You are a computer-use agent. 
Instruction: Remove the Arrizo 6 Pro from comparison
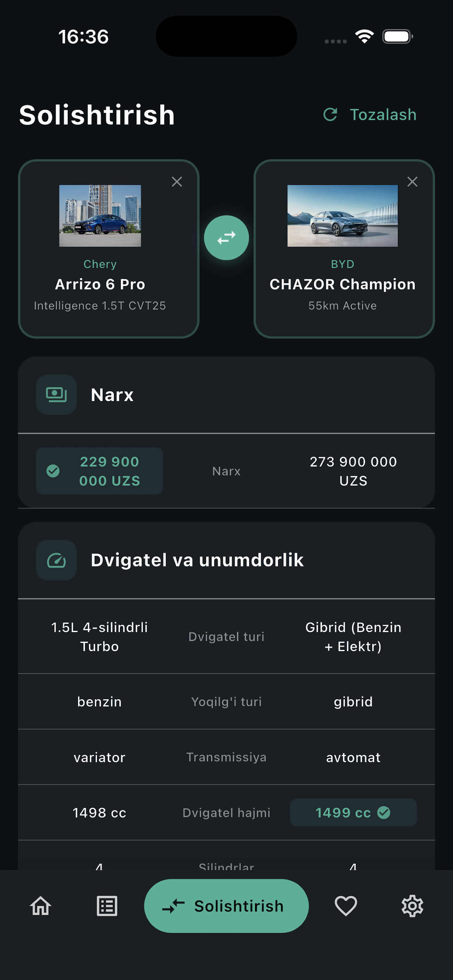coord(177,182)
